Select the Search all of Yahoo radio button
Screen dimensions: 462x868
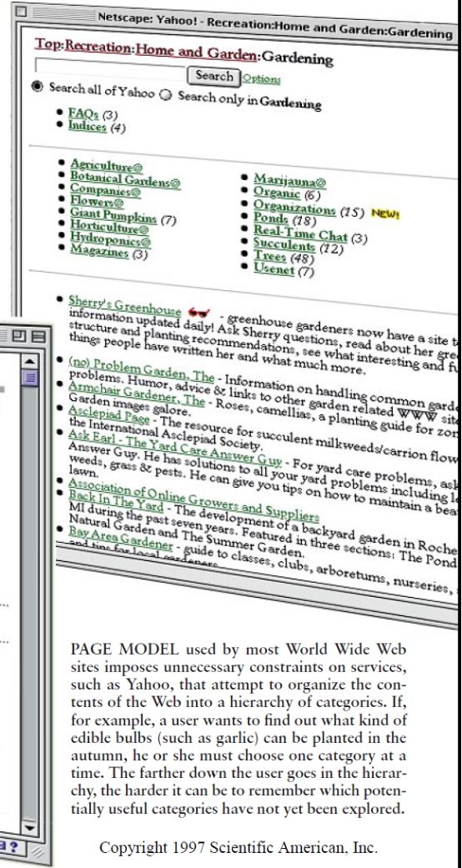38,87
